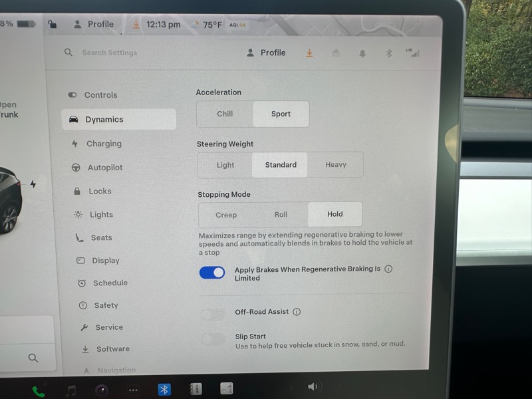Open the phone app in bottom bar

(x=39, y=391)
